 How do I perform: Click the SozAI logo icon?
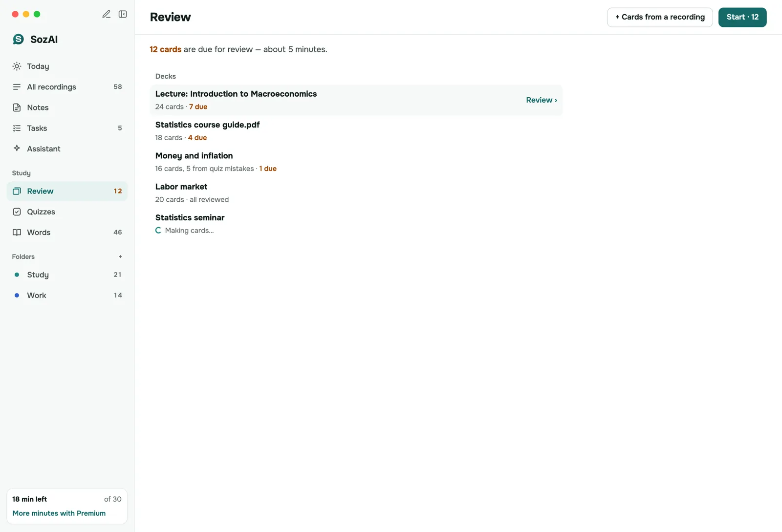click(x=18, y=39)
